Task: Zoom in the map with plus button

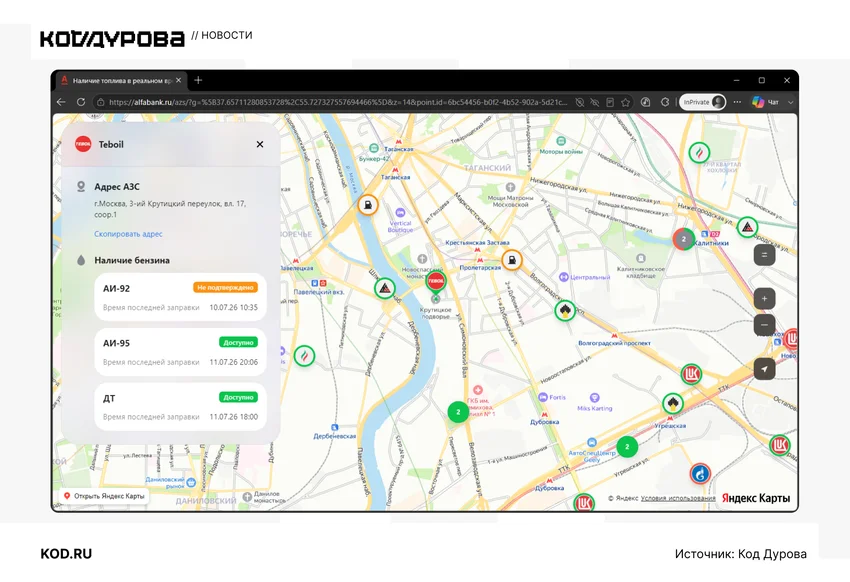Action: pos(764,299)
